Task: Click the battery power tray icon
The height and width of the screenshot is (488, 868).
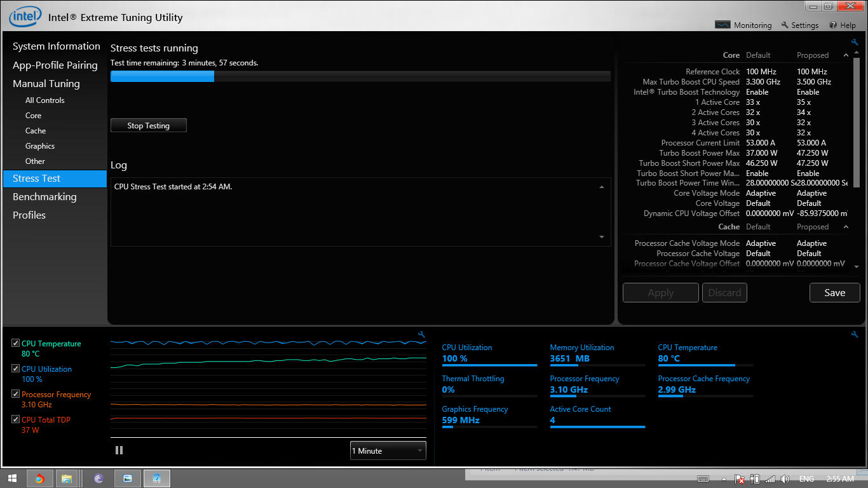Action: [755, 479]
